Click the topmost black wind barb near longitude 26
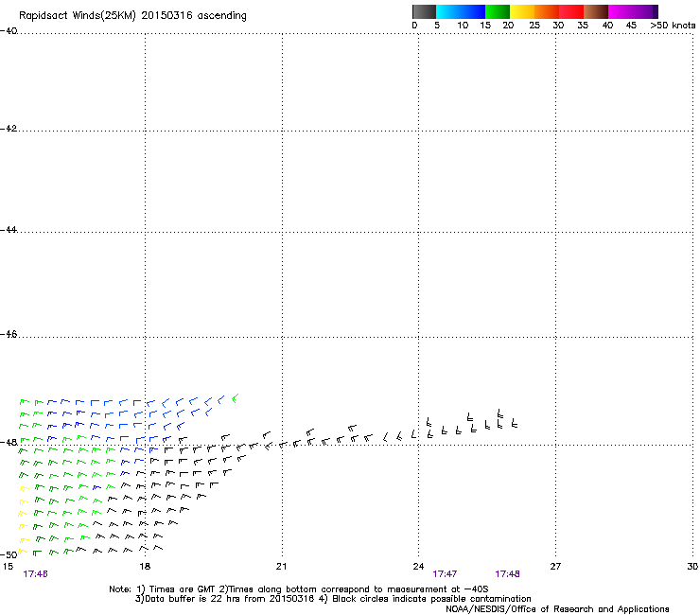Screen dimensions: 700x615 (500, 414)
